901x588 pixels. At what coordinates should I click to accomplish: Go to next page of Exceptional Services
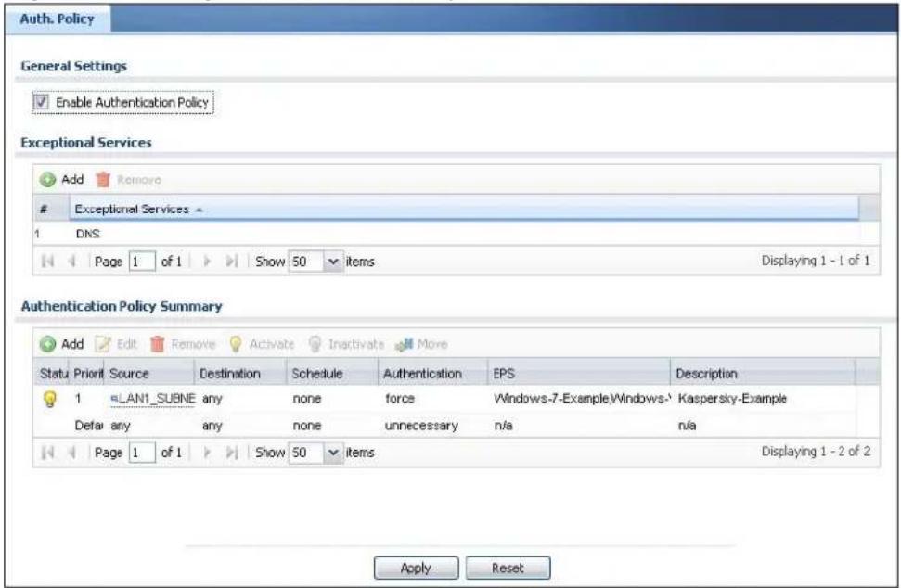[x=207, y=262]
